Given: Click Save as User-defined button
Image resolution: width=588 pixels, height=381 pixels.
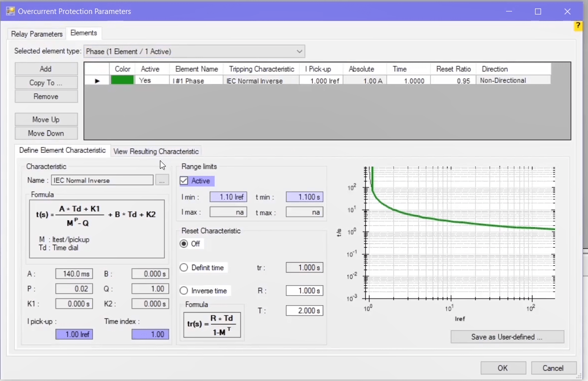Looking at the screenshot, I should point(507,337).
